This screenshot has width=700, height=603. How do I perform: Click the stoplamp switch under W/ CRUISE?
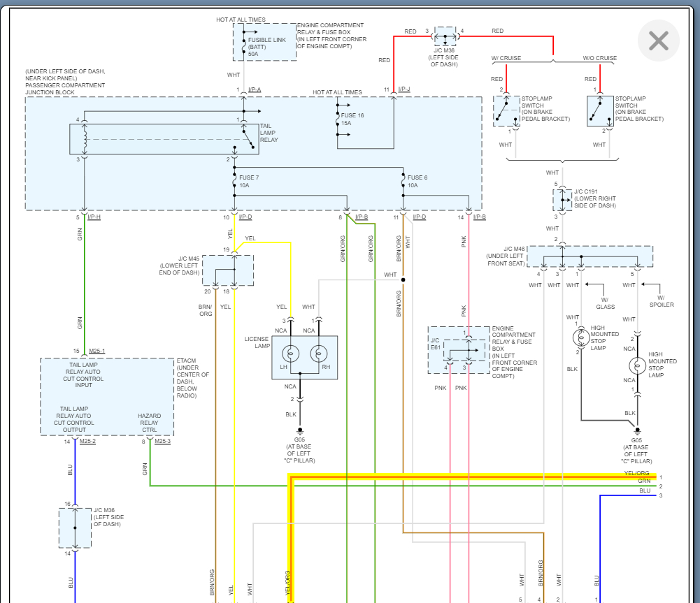[x=505, y=110]
